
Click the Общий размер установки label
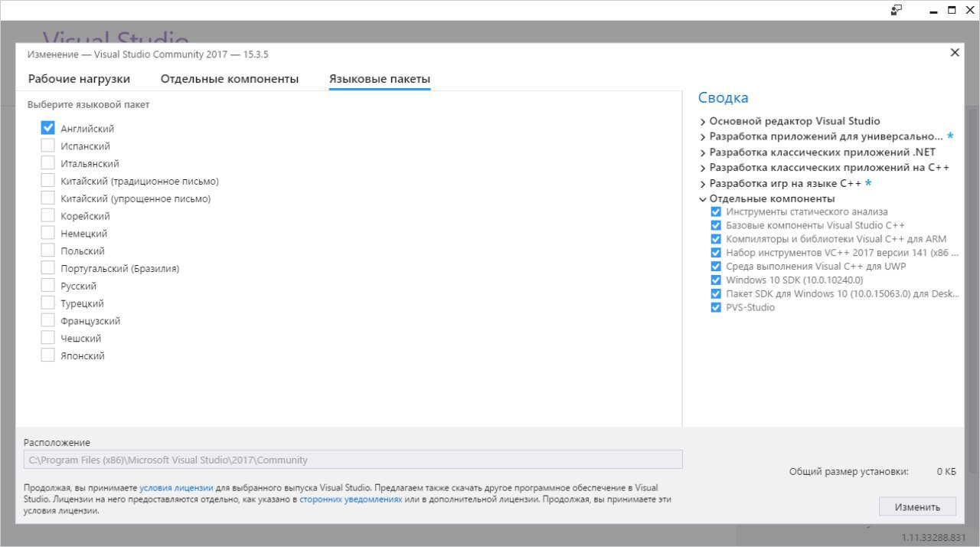coord(849,472)
